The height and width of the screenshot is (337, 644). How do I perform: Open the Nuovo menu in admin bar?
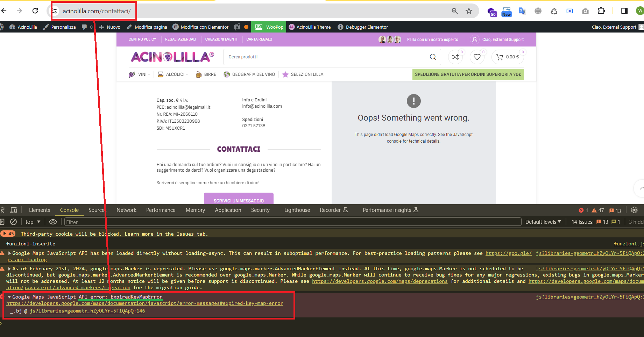110,27
